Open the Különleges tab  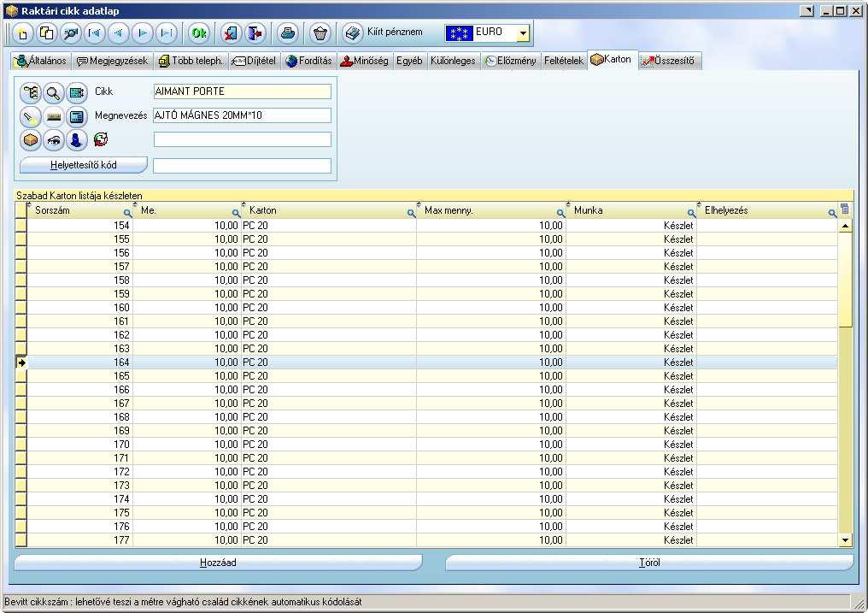453,61
